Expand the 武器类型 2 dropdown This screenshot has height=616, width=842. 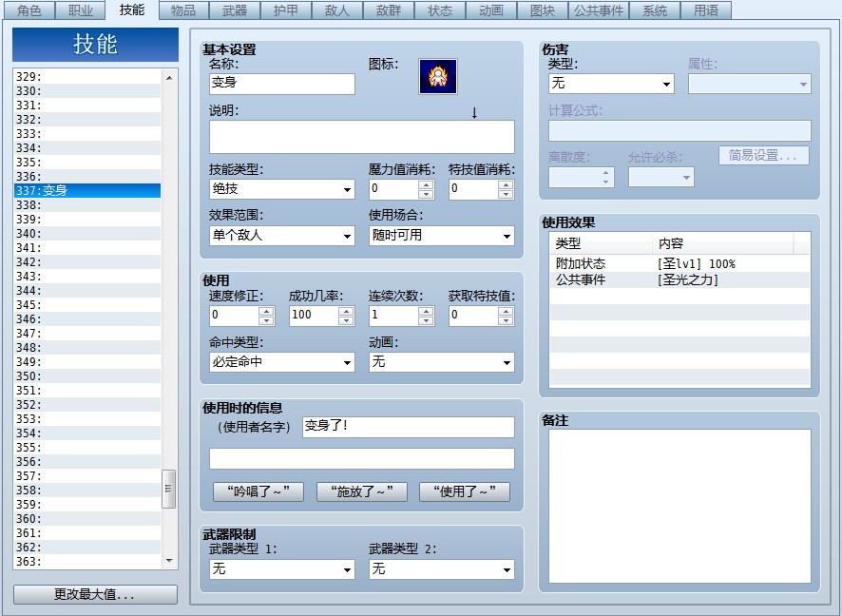(x=441, y=569)
